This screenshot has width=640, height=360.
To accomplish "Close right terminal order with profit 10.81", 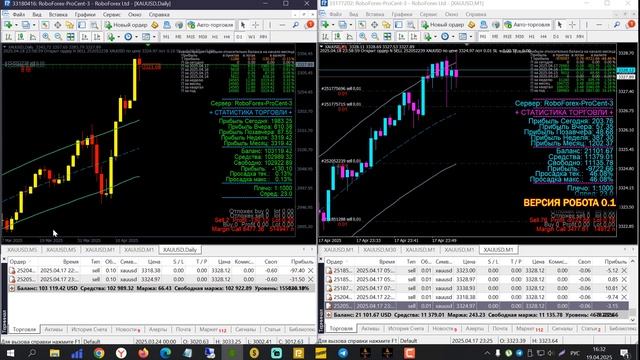I will point(624,288).
